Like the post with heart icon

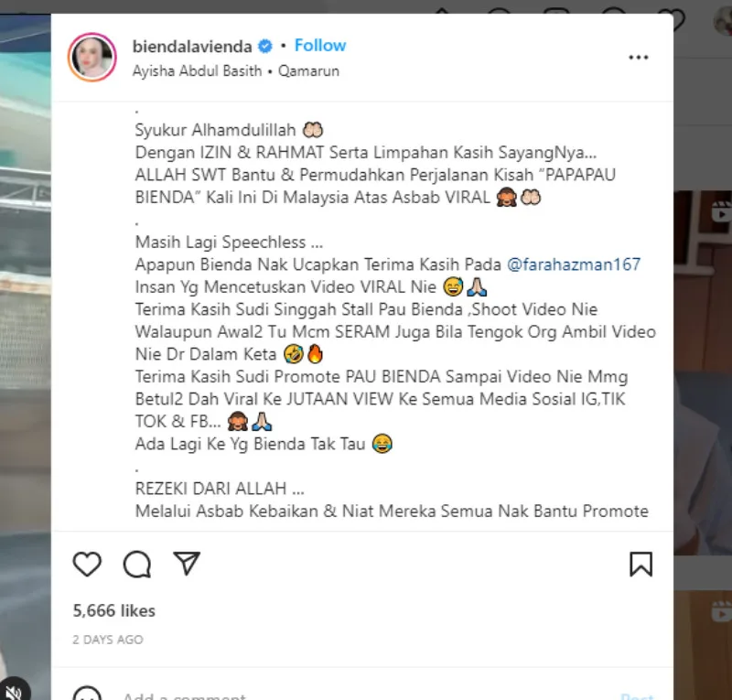point(87,564)
